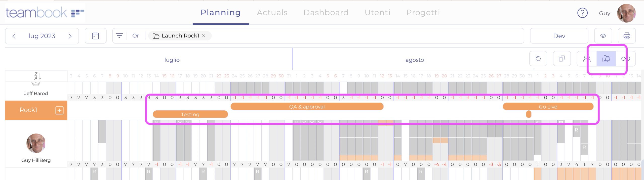Click the filter lines icon
The image size is (644, 180).
119,36
